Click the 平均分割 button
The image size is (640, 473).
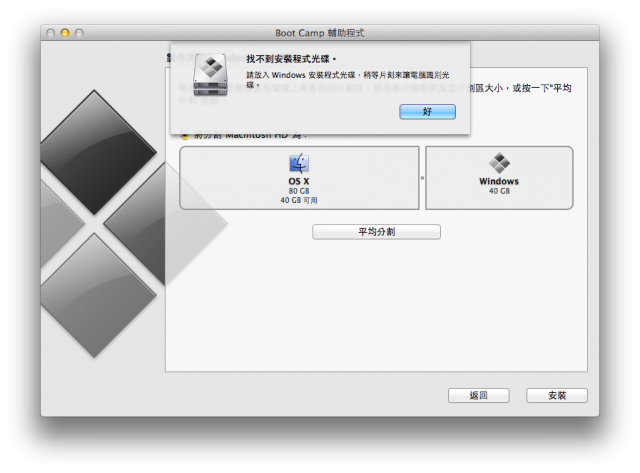click(376, 232)
